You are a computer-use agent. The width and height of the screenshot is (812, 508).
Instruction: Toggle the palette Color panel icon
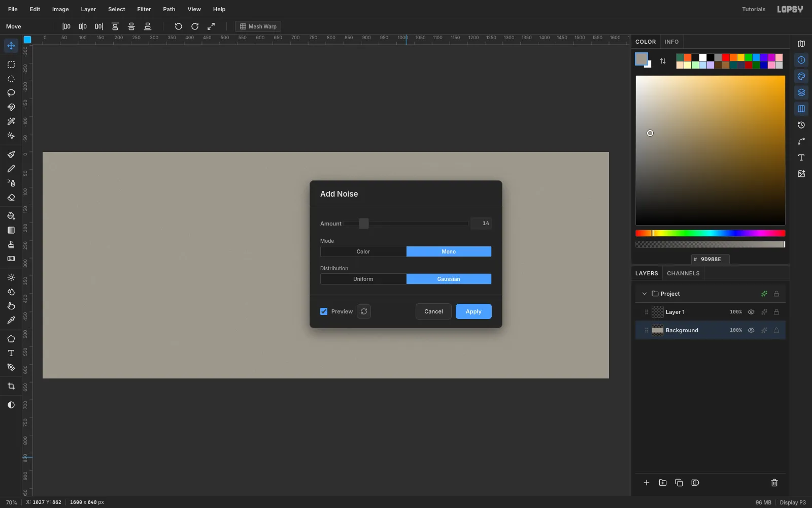[801, 76]
